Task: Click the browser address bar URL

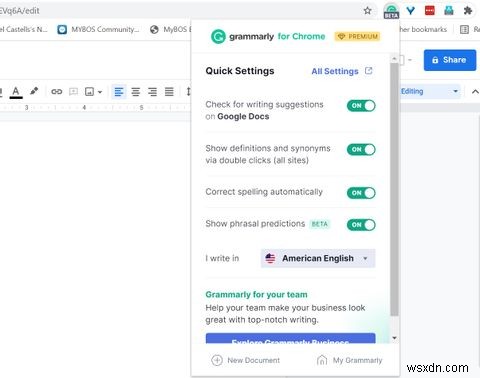Action: pos(19,11)
